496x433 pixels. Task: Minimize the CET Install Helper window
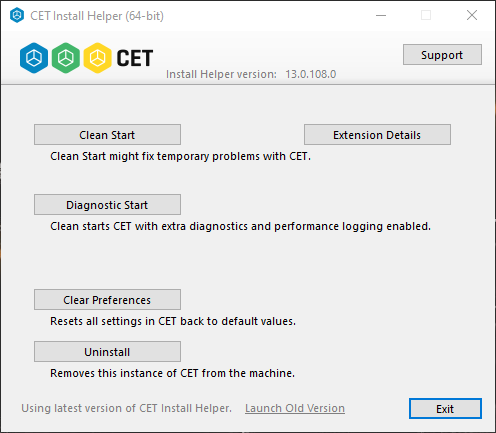[x=381, y=15]
